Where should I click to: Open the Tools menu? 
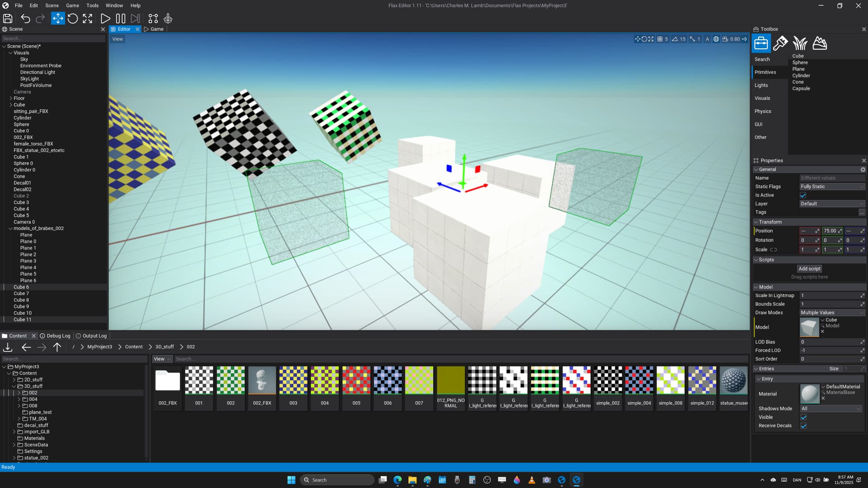[x=92, y=5]
